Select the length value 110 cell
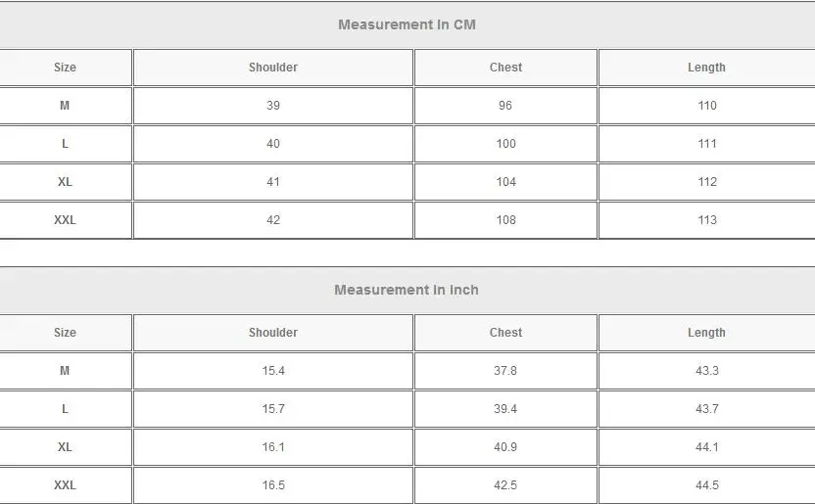 (707, 106)
